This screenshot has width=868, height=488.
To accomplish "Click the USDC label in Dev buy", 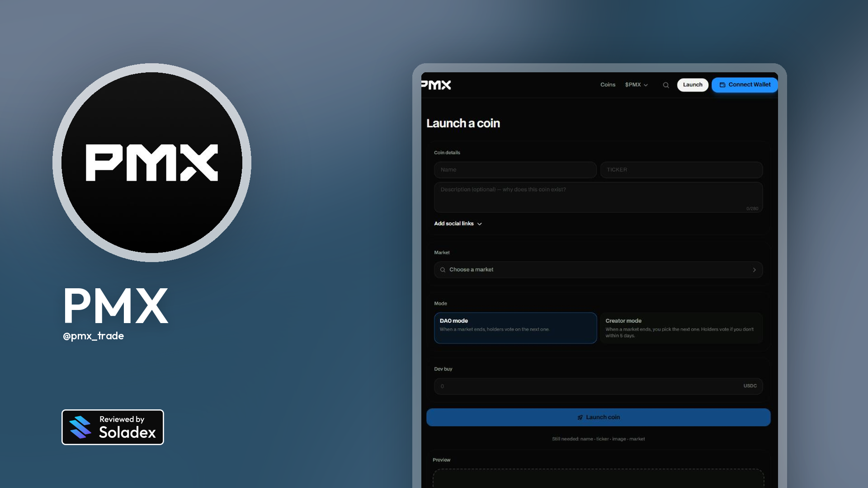I will click(x=750, y=386).
